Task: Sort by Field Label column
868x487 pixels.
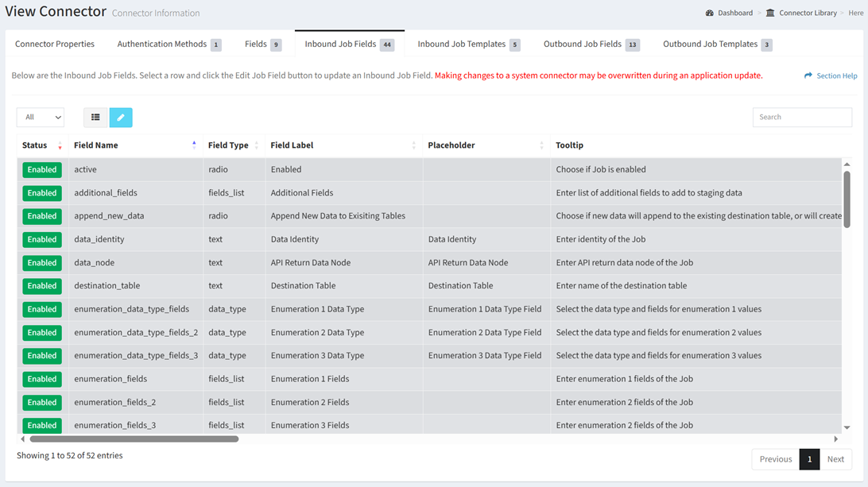Action: [x=413, y=145]
